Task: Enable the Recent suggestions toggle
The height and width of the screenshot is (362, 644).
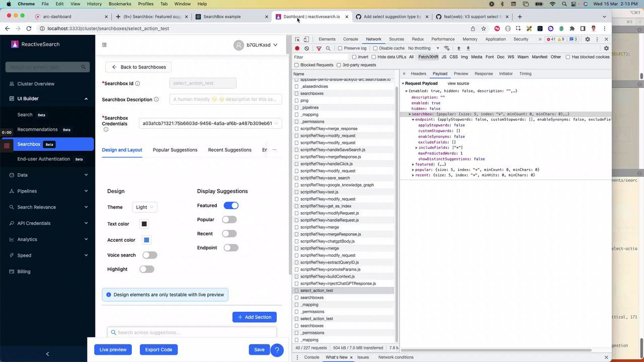Action: (x=229, y=233)
